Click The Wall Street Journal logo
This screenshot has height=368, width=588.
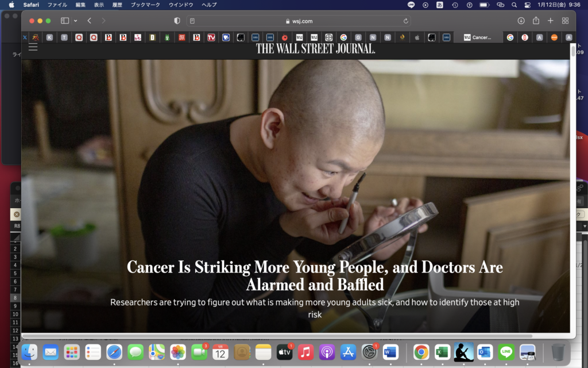pos(315,49)
